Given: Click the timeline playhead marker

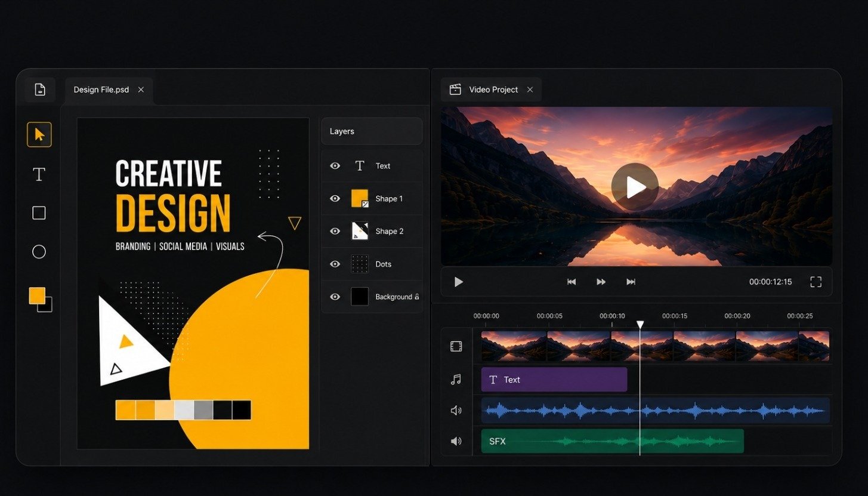Looking at the screenshot, I should tap(640, 325).
